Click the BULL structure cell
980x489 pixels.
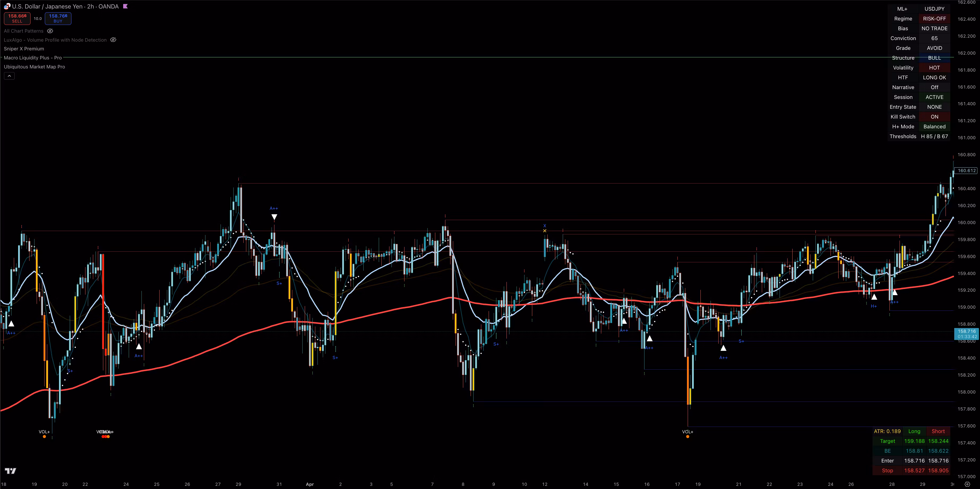point(934,58)
